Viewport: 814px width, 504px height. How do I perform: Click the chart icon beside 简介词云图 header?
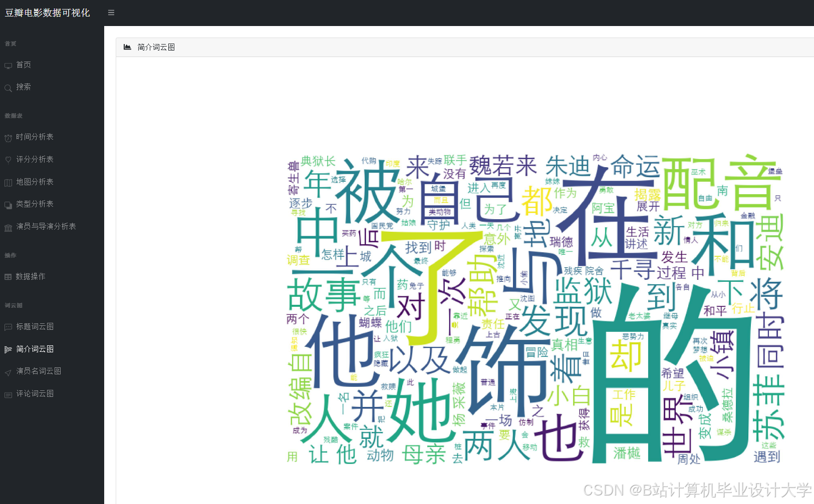click(127, 47)
